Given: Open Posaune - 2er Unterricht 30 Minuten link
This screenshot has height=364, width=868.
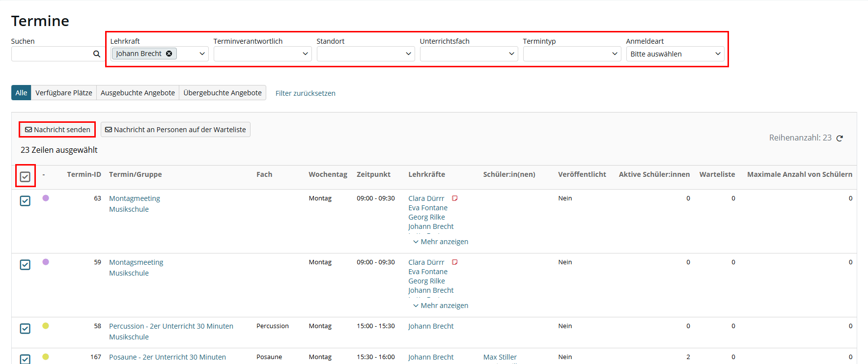Looking at the screenshot, I should click(x=168, y=357).
